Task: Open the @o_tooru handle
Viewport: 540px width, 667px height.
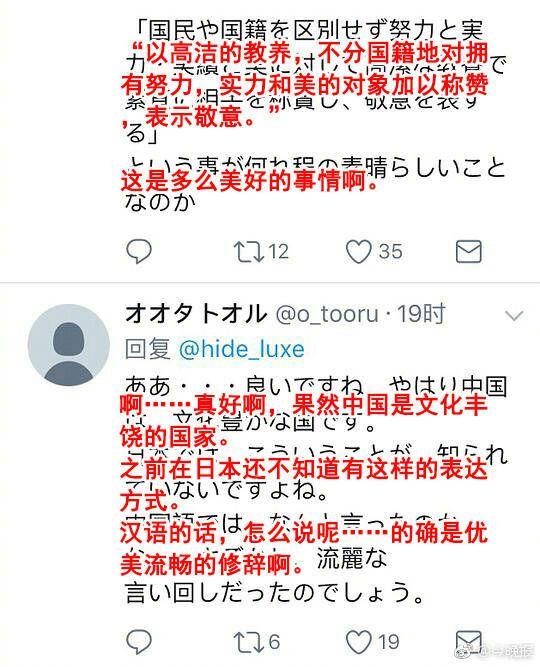Action: [x=327, y=315]
